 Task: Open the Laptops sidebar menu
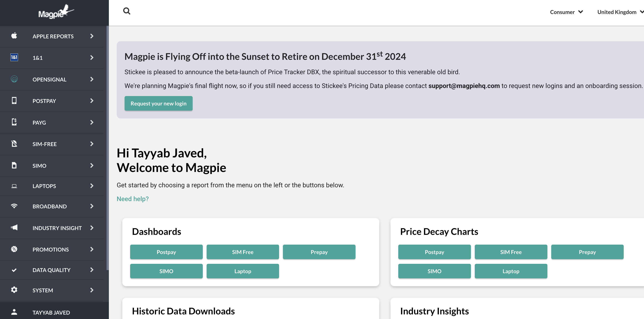tap(44, 186)
